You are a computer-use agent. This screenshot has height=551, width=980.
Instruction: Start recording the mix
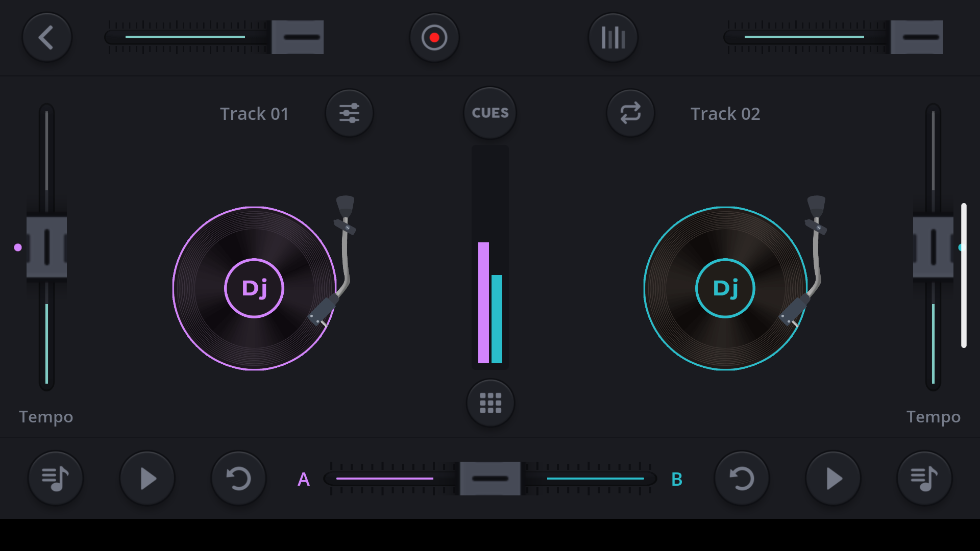point(434,37)
